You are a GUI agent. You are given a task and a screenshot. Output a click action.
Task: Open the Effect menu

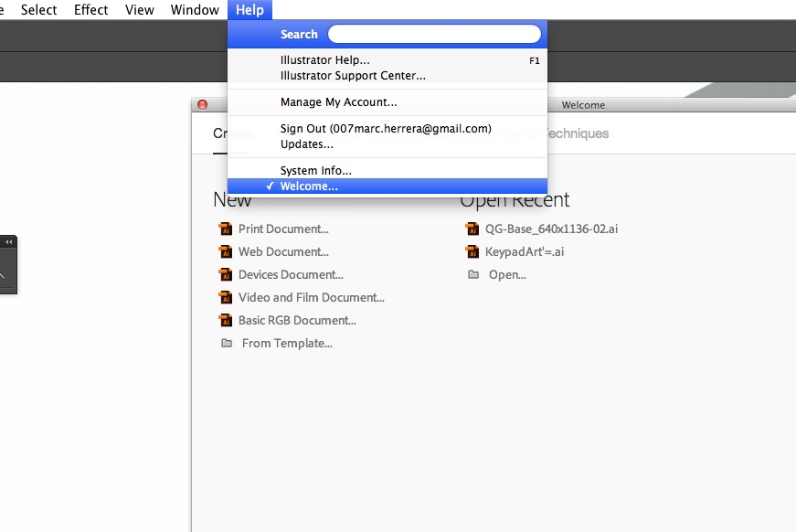tap(90, 10)
